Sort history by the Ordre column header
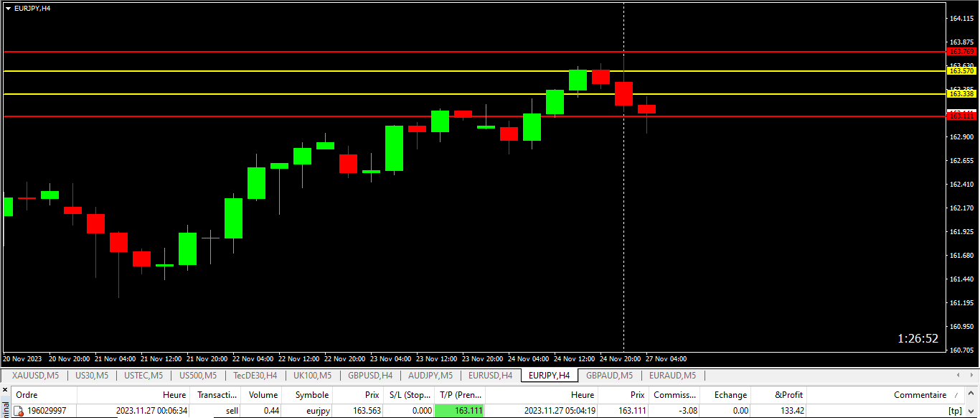 tap(27, 394)
